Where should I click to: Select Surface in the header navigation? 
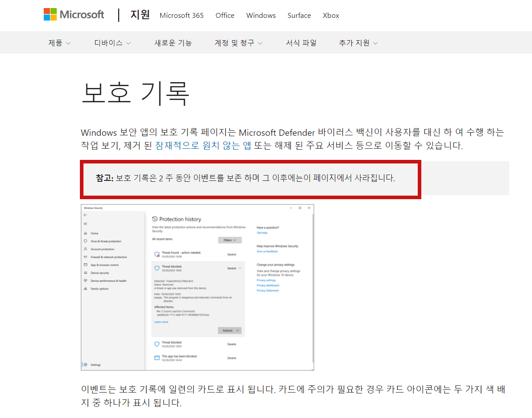pos(299,16)
